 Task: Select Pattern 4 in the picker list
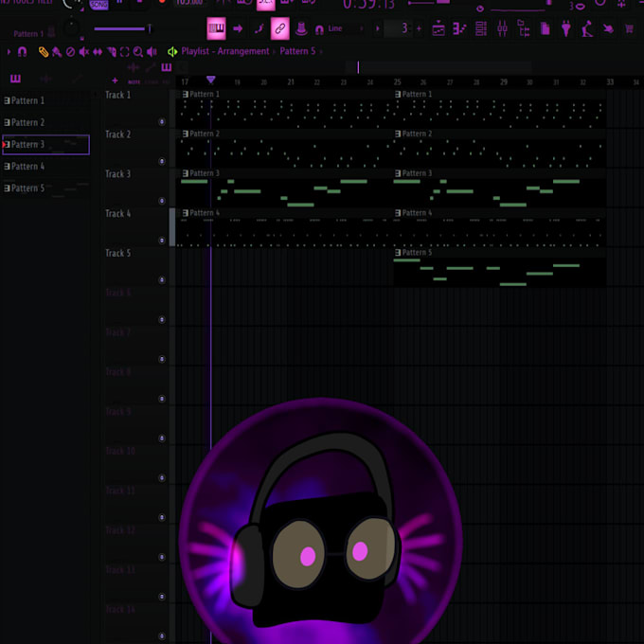(46, 167)
